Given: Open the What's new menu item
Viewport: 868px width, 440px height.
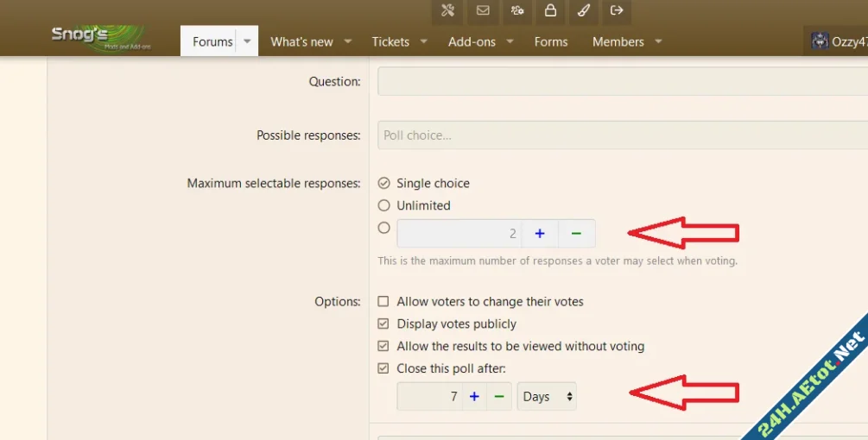Looking at the screenshot, I should pyautogui.click(x=301, y=41).
